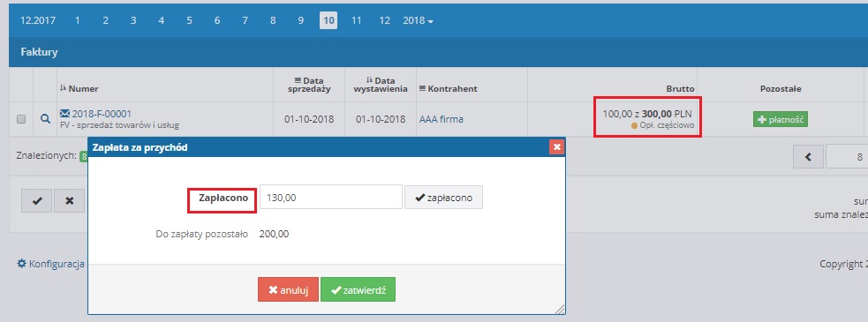Select month 6 in the period bar
The height and width of the screenshot is (322, 868).
pyautogui.click(x=217, y=20)
